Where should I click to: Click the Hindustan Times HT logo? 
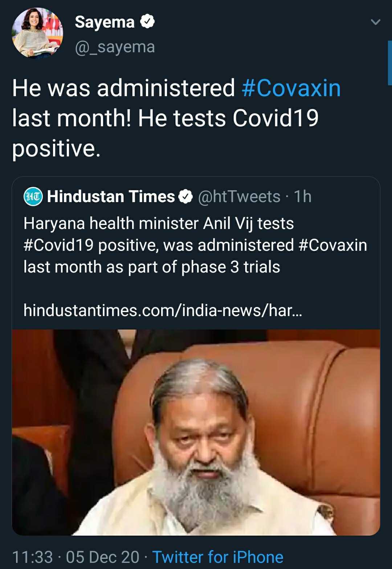(x=33, y=197)
